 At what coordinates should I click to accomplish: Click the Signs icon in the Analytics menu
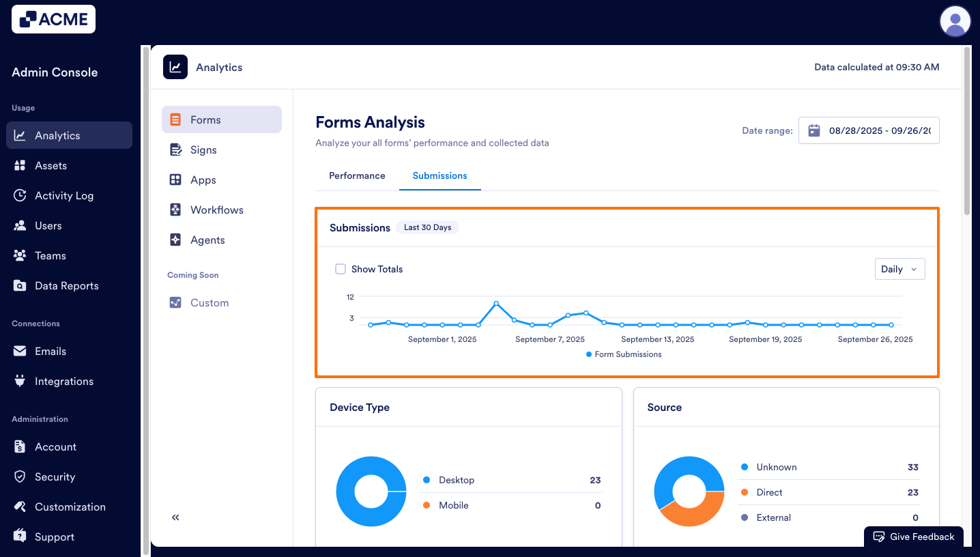[x=177, y=149]
